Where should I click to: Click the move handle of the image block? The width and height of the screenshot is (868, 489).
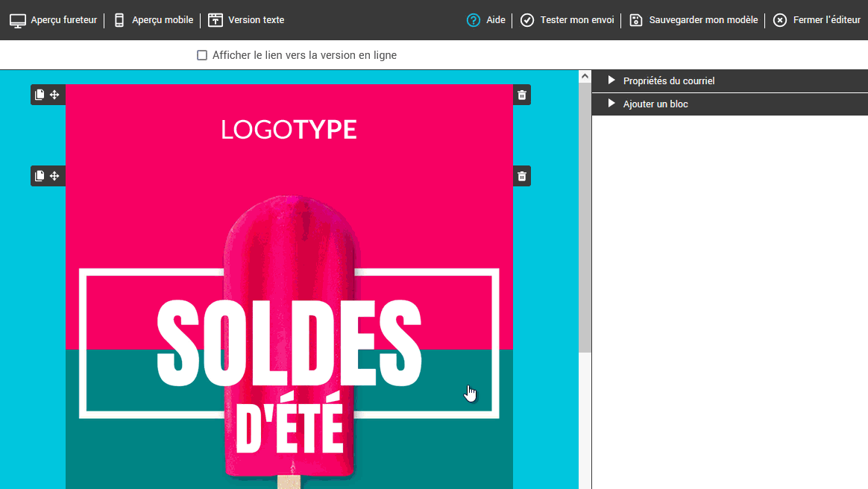click(54, 176)
